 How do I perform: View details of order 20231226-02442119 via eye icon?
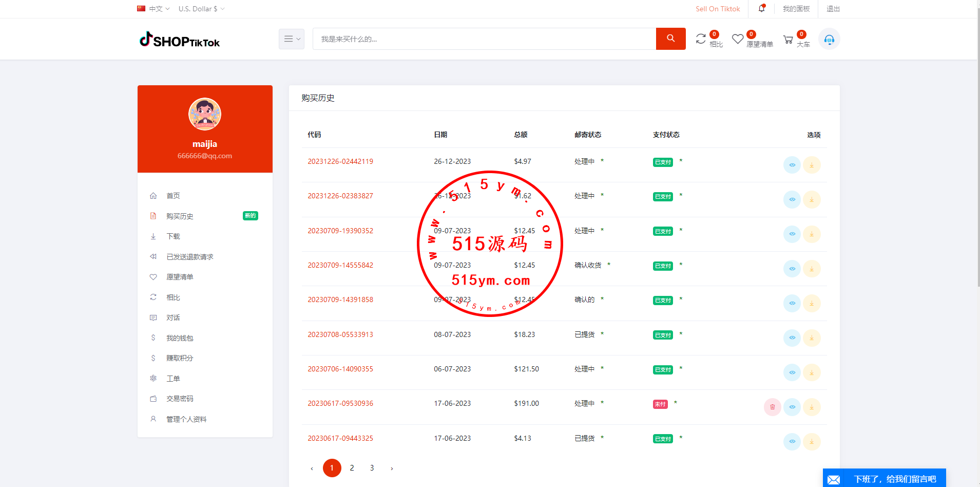click(x=792, y=165)
